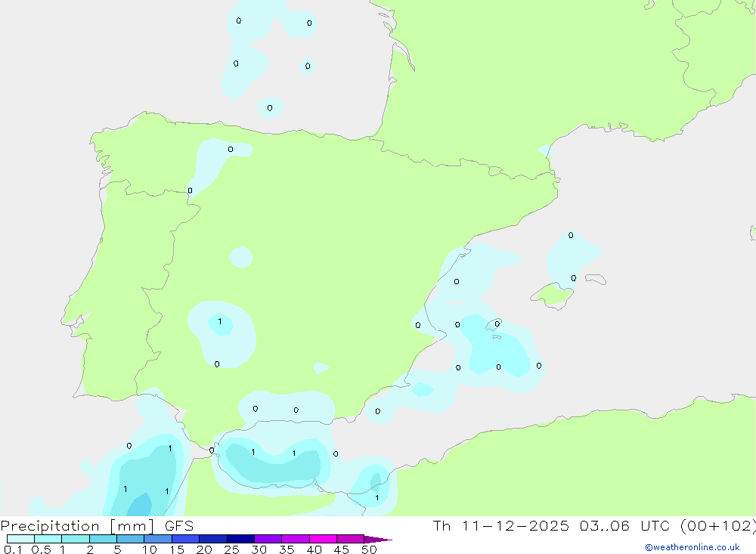
Task: Click the Menorca island outline on the map
Action: click(596, 279)
